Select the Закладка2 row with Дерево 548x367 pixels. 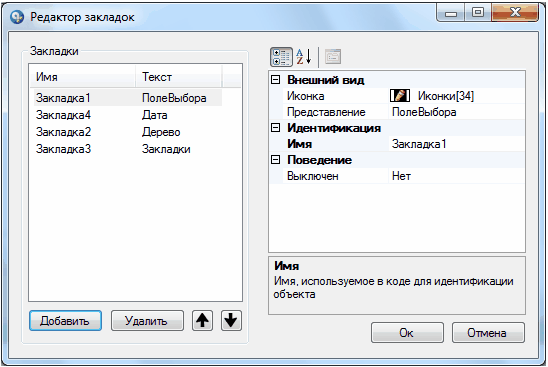click(128, 132)
